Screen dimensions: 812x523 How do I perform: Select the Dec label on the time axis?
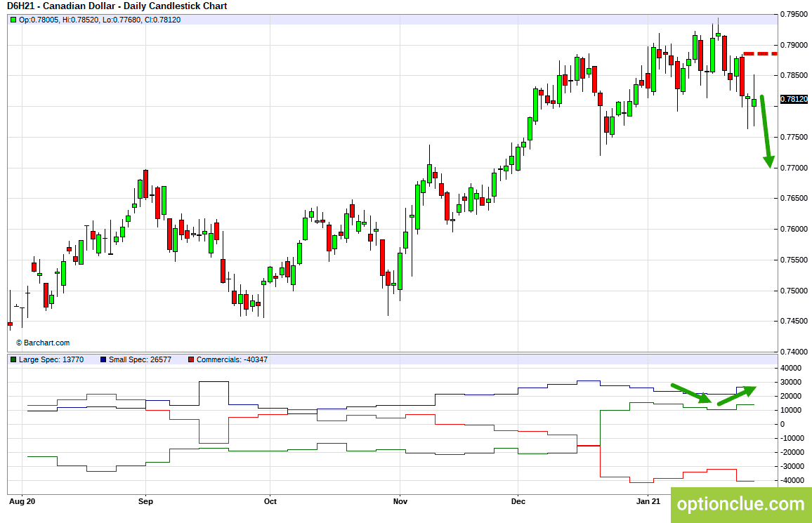tap(518, 501)
